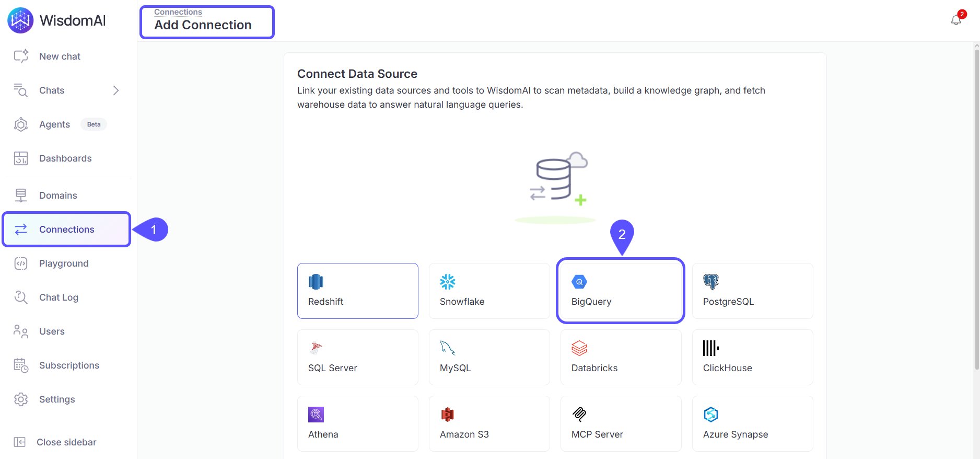Click the Databricks logo icon
Viewport: 980px width, 459px height.
pos(579,348)
